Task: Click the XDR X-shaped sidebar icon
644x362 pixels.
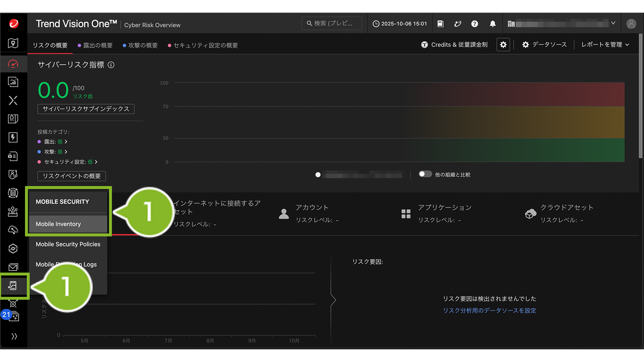Action: [x=13, y=100]
